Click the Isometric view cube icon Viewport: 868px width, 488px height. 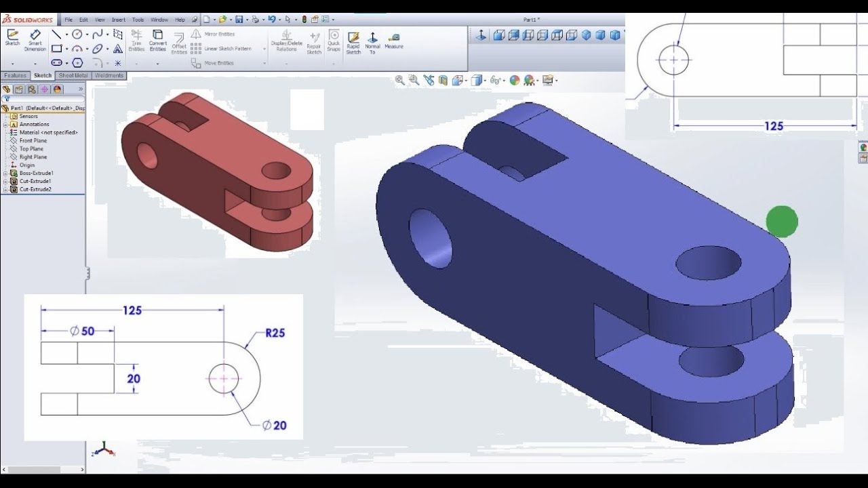tap(587, 35)
